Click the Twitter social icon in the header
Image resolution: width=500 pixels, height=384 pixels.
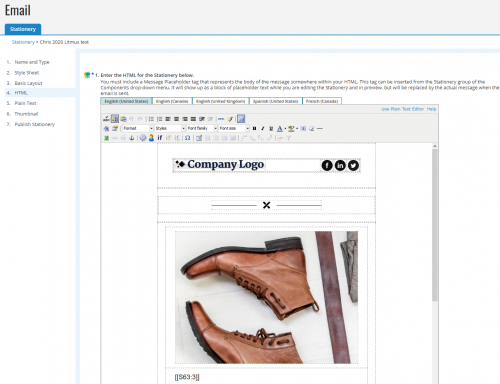click(353, 165)
